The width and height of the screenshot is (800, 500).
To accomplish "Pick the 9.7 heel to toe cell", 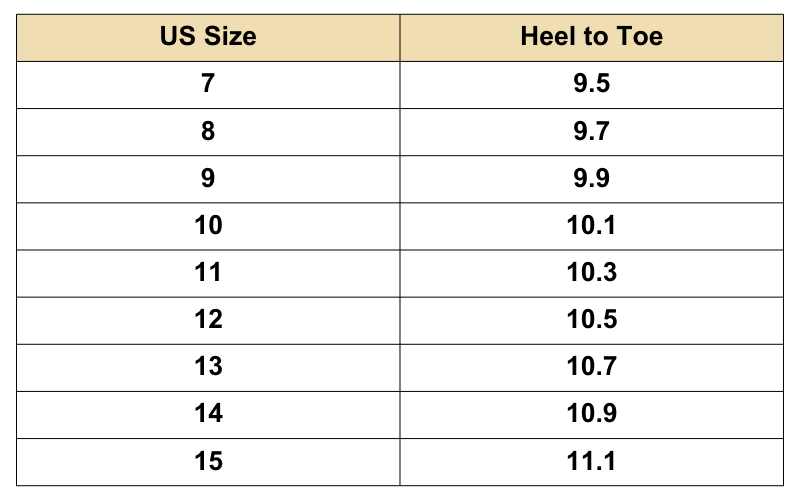I will 591,131.
